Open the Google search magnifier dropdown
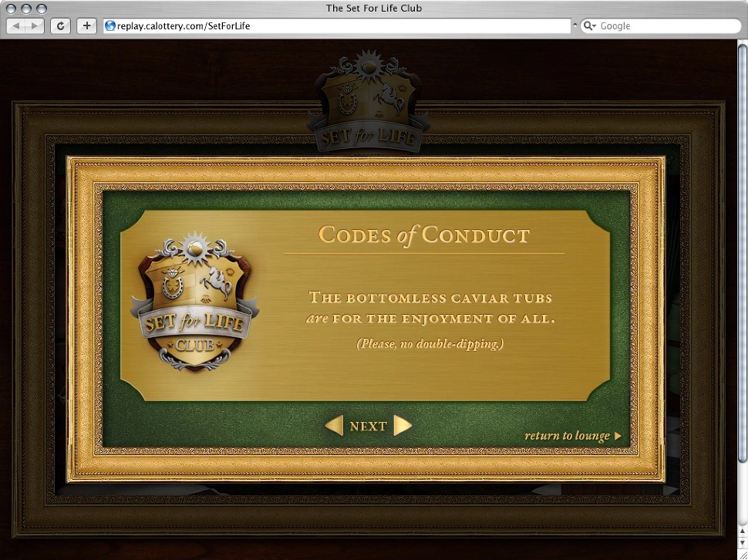Viewport: 748px width, 560px height. 590,25
